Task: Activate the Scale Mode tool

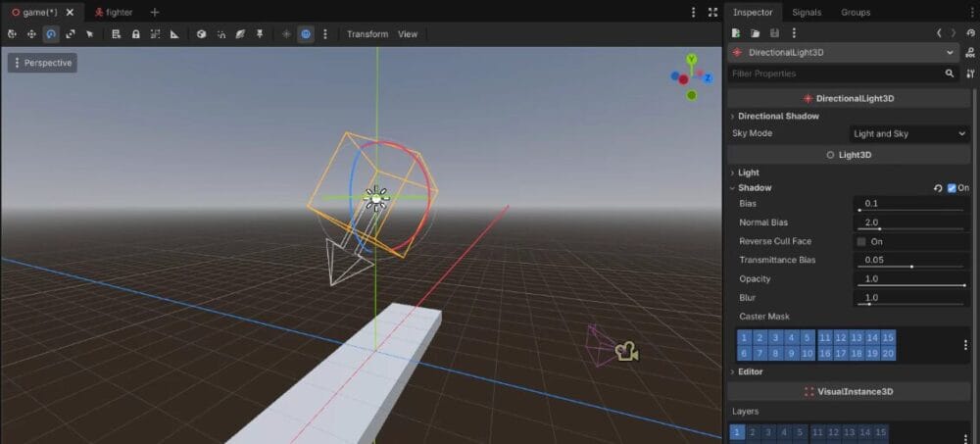Action: [x=70, y=34]
